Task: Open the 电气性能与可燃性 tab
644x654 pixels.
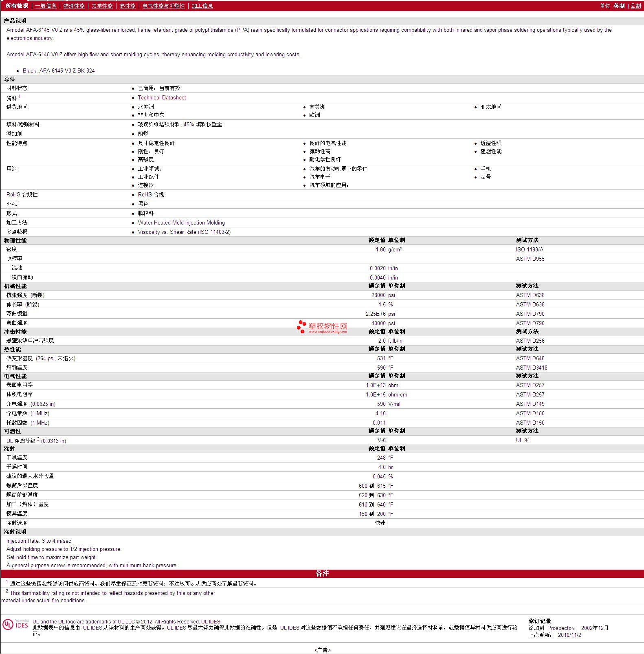Action: coord(163,6)
